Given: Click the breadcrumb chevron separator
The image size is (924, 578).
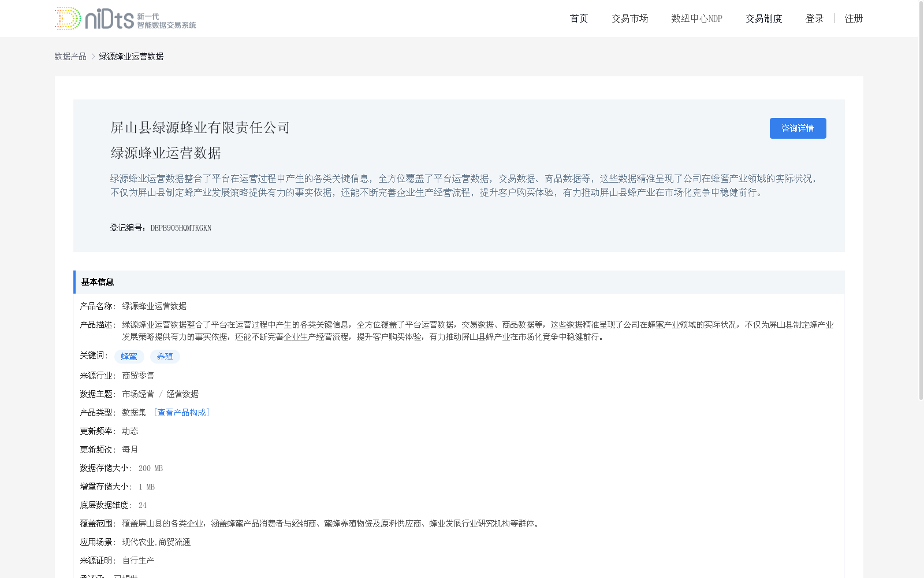Looking at the screenshot, I should tap(93, 56).
